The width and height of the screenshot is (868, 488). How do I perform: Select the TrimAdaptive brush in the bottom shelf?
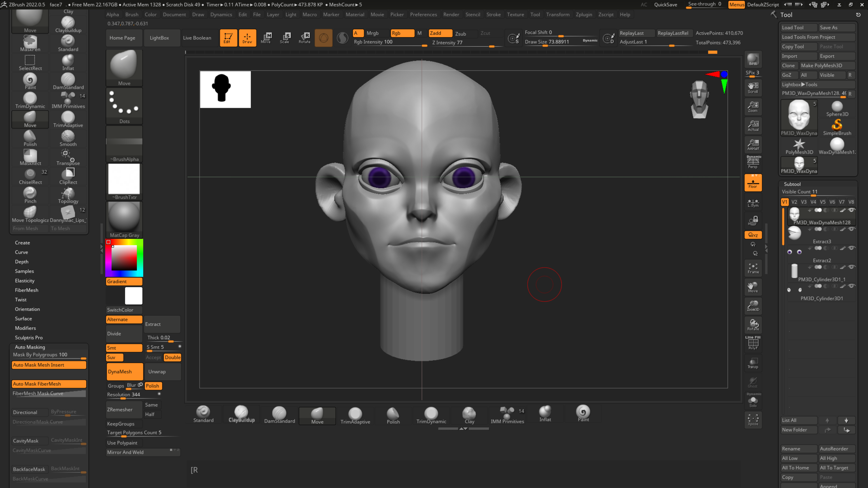tap(355, 415)
